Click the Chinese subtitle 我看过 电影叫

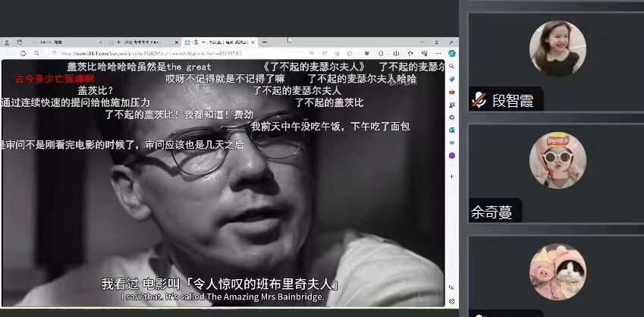pos(141,284)
